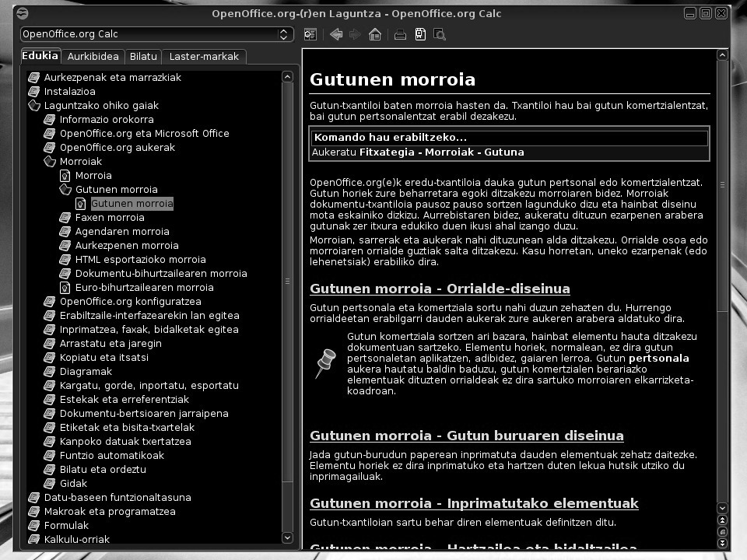Screen dimensions: 747x560
Task: Switch to the Aurkibidea tab
Action: (93, 56)
